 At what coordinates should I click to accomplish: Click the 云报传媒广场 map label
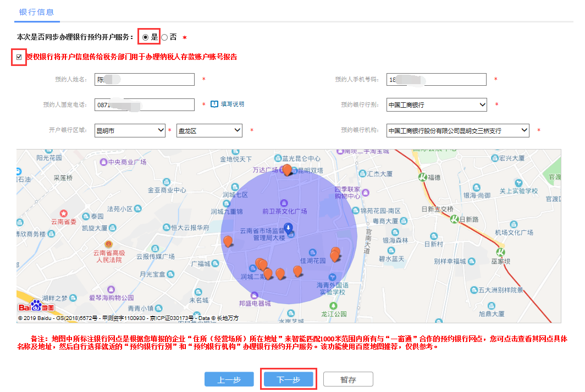tap(155, 257)
